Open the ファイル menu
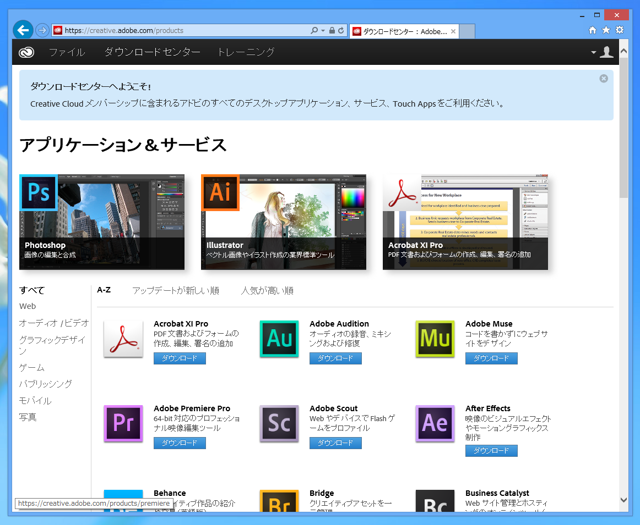 point(67,52)
